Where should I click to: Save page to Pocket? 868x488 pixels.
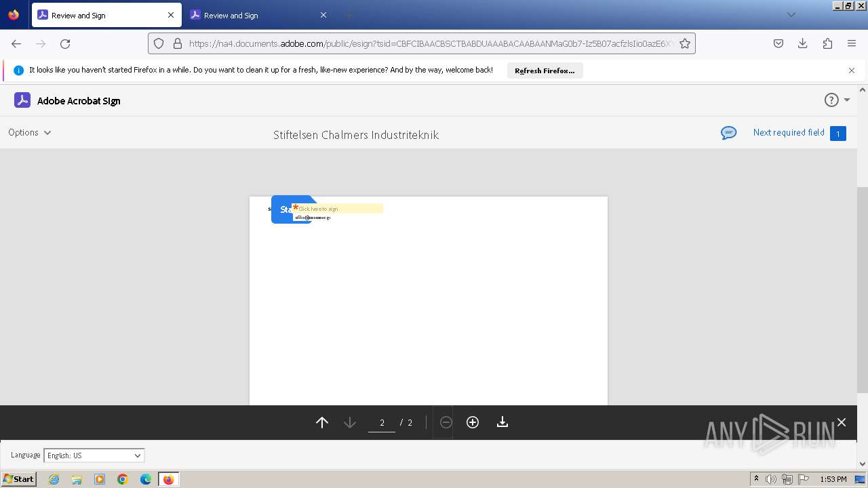(x=778, y=43)
